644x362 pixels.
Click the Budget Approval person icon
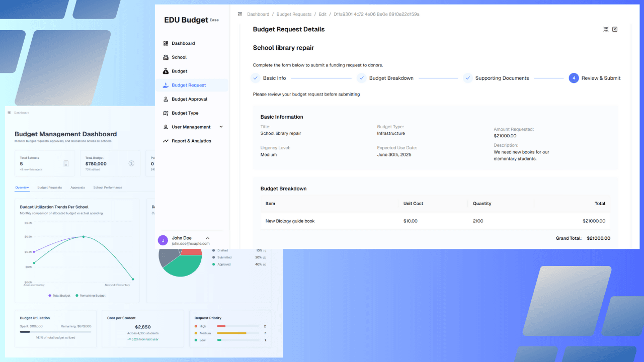point(166,99)
